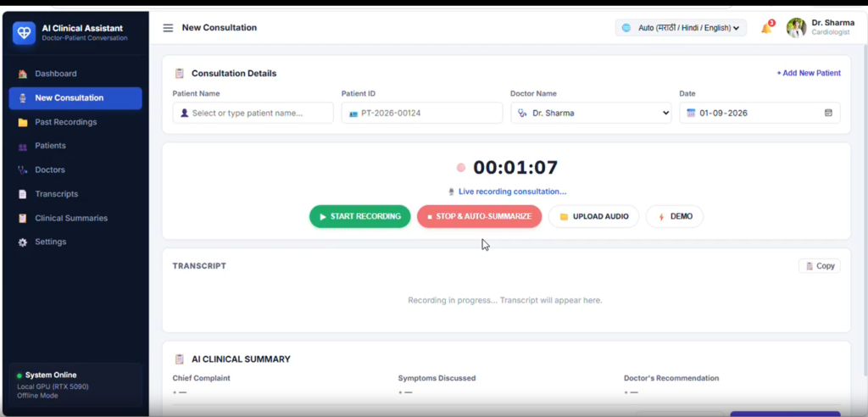
Task: Click the New Consultation microphone icon
Action: coord(23,98)
